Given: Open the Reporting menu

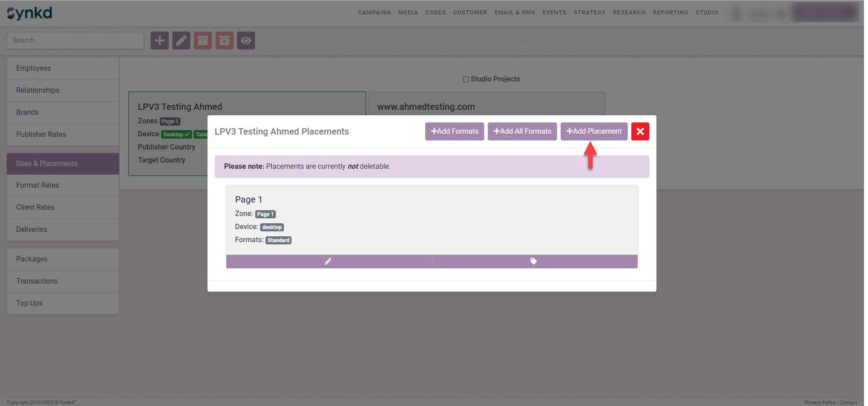Looking at the screenshot, I should [x=670, y=13].
